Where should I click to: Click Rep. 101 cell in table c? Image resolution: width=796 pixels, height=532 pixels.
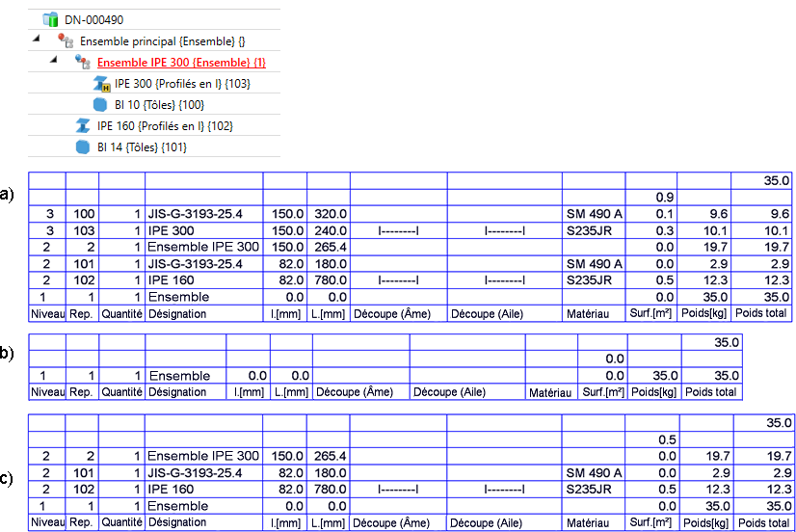tap(84, 473)
